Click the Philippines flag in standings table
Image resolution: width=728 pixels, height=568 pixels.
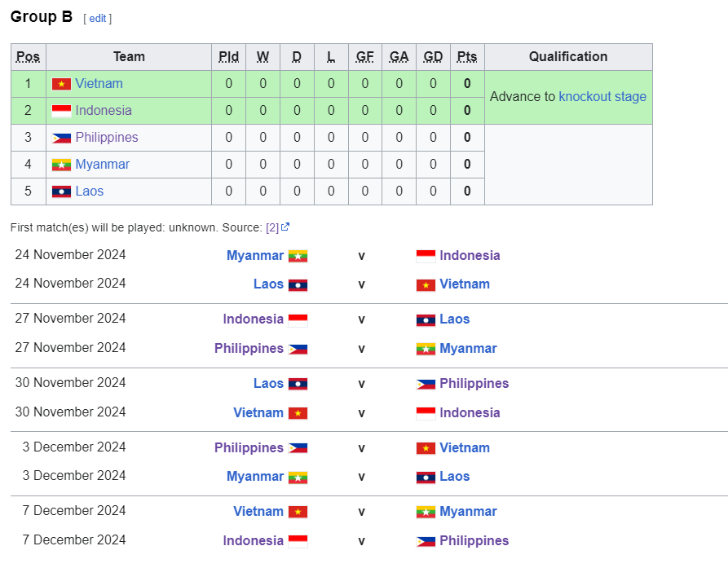click(x=61, y=138)
